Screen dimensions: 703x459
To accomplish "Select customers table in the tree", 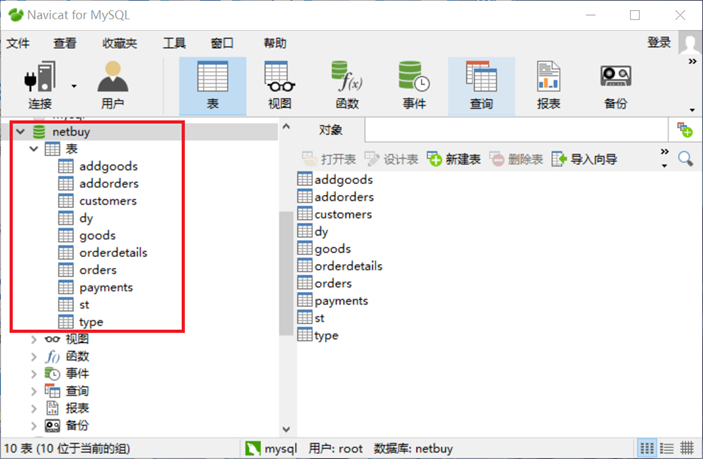I will click(108, 201).
